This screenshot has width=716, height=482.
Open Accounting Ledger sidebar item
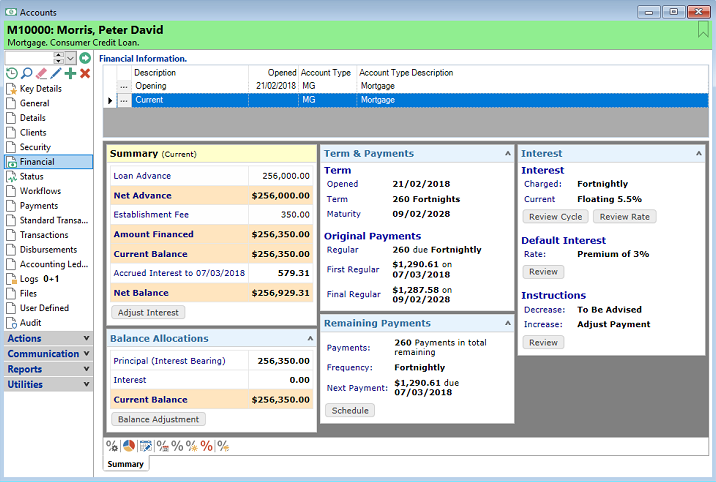coord(53,264)
